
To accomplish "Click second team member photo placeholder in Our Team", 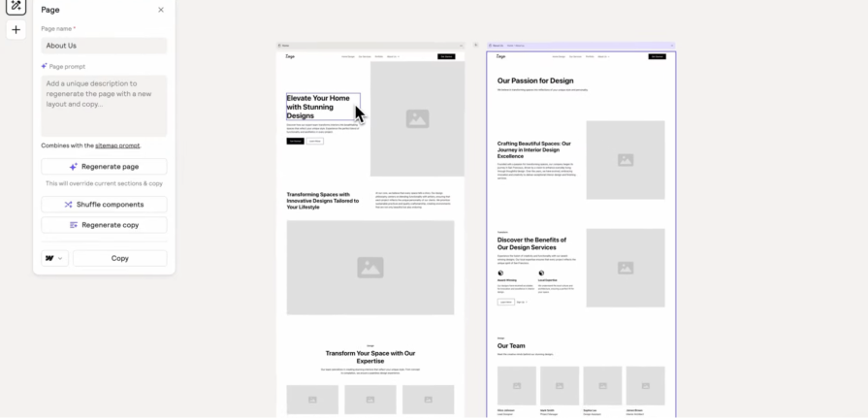I will pyautogui.click(x=560, y=386).
